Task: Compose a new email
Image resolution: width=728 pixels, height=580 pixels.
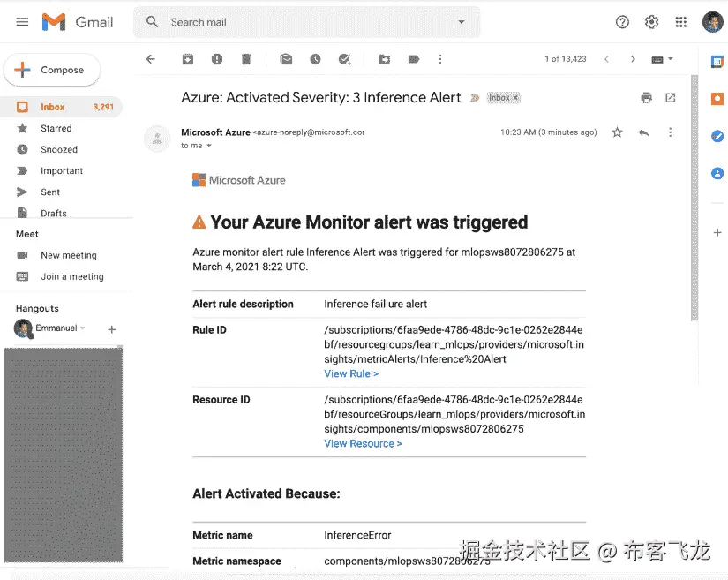Action: tap(52, 70)
